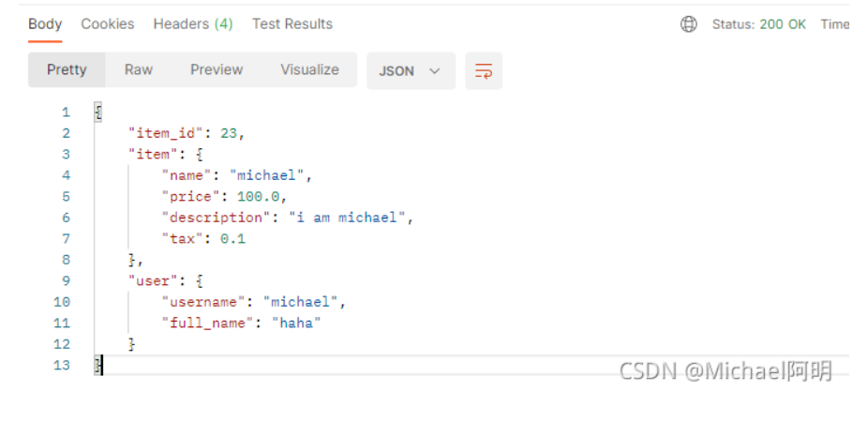The height and width of the screenshot is (437, 868).
Task: Click the "item" key on line 3
Action: (x=154, y=155)
